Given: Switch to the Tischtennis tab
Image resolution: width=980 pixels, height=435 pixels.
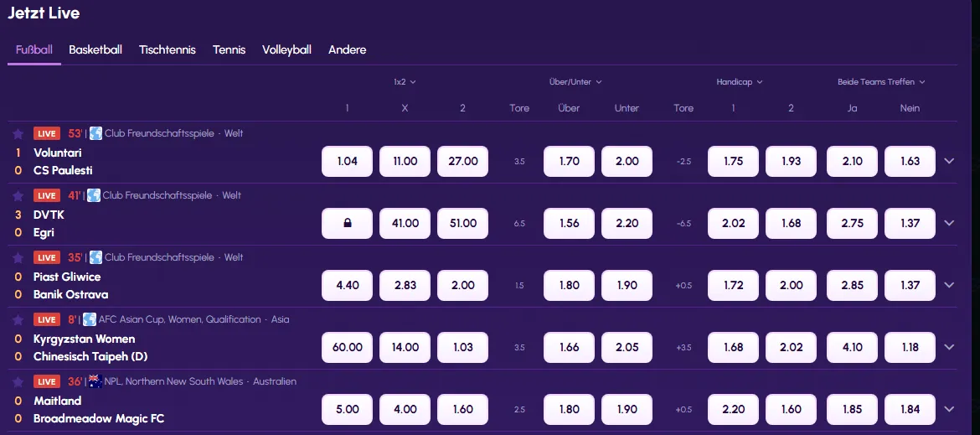Looking at the screenshot, I should (x=168, y=49).
